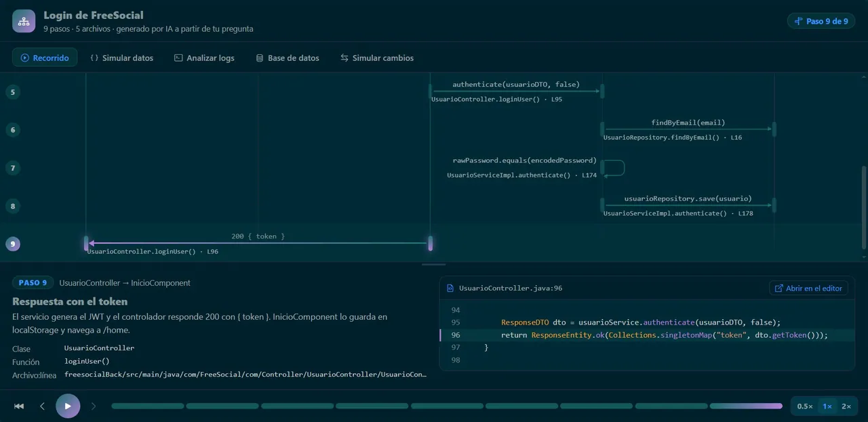Switch to the Simular datos tab

point(121,58)
